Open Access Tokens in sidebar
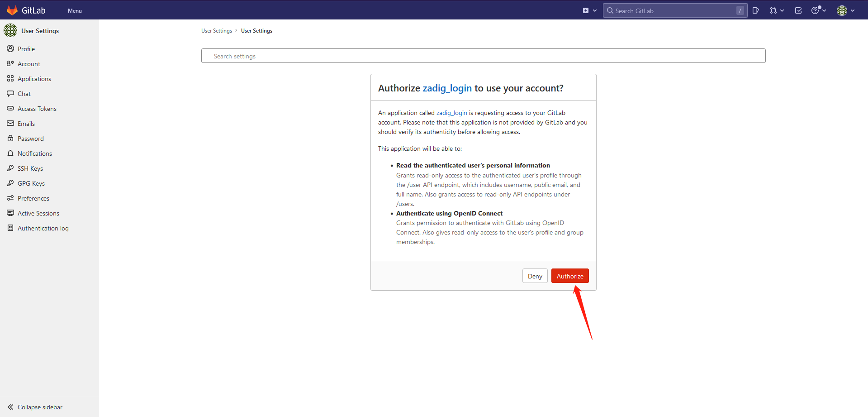 [37, 109]
